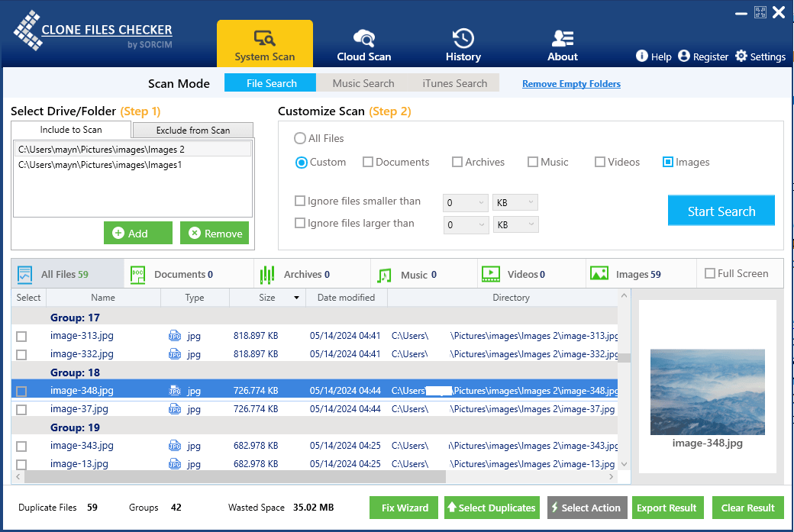Open the About section

pyautogui.click(x=562, y=44)
